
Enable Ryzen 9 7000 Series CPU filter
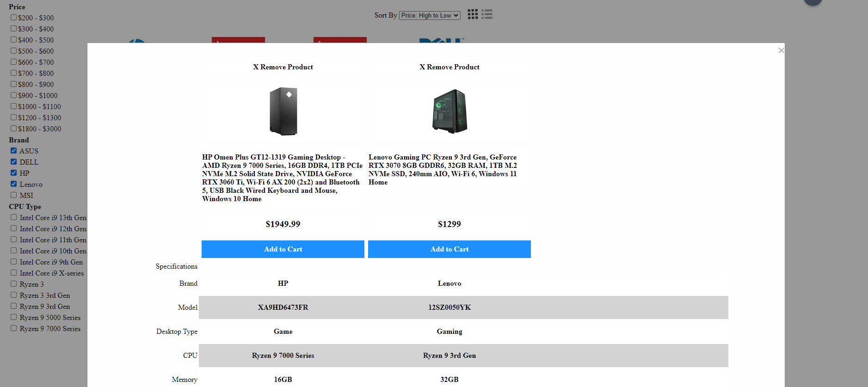point(14,328)
